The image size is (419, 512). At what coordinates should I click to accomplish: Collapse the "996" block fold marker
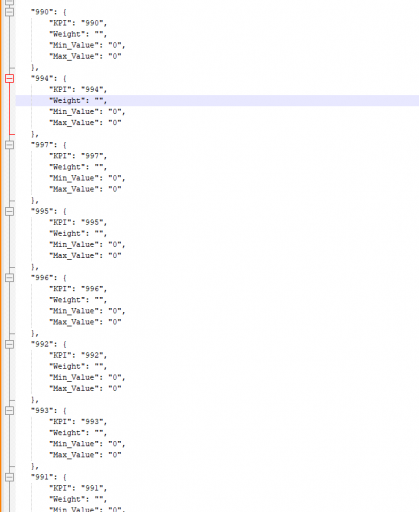pyautogui.click(x=10, y=278)
